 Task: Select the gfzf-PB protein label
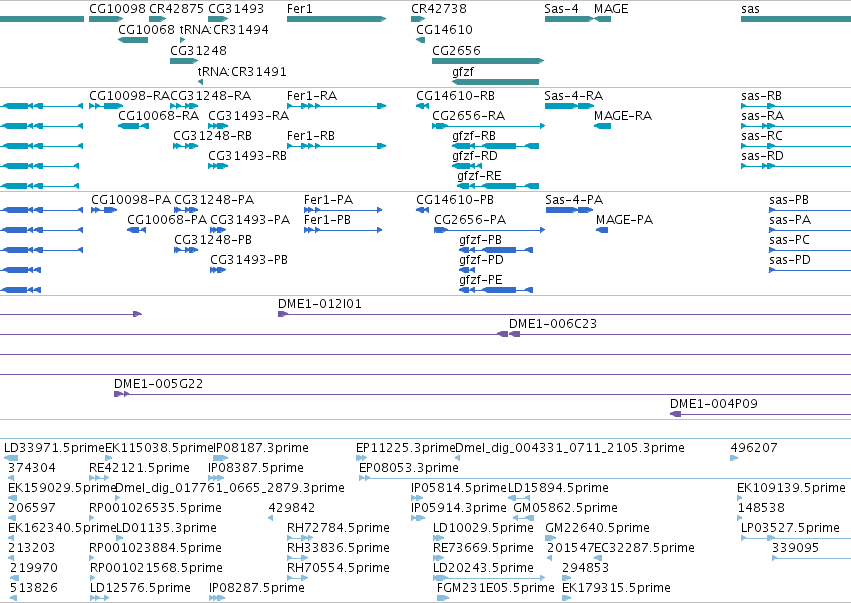pos(480,240)
